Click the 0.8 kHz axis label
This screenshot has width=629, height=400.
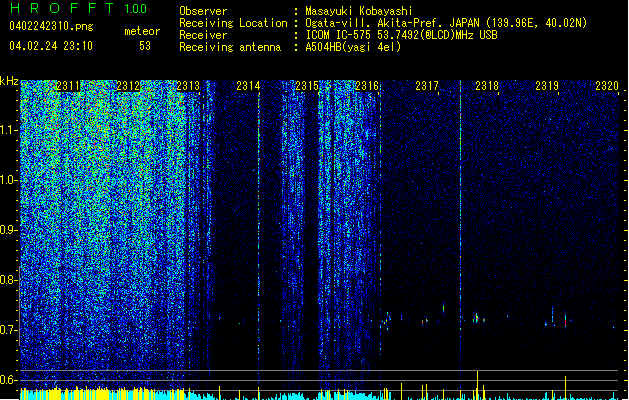click(8, 280)
